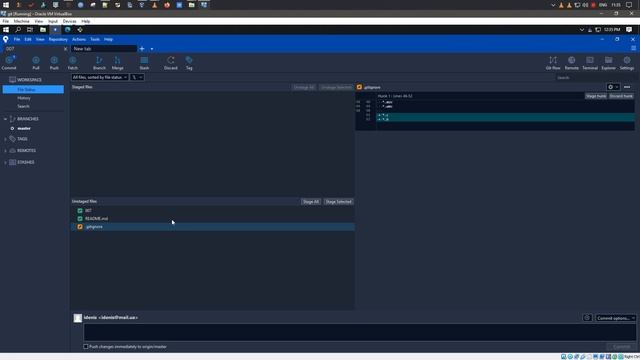
Task: Open the diff settings gear dropdown
Action: [x=613, y=87]
